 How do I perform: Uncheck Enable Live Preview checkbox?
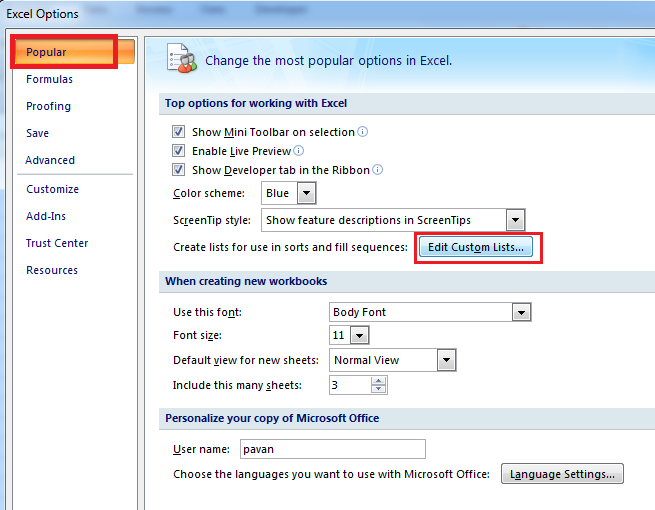178,151
